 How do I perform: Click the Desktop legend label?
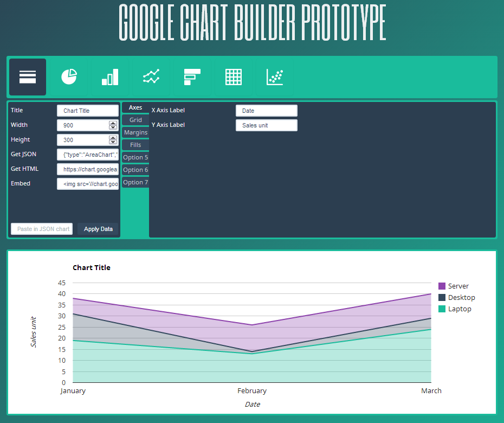click(462, 298)
